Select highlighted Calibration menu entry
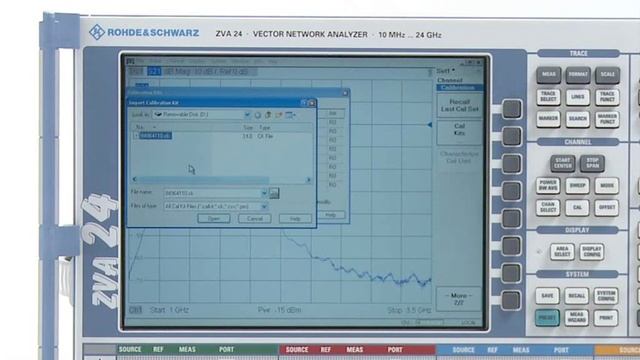 click(x=459, y=88)
